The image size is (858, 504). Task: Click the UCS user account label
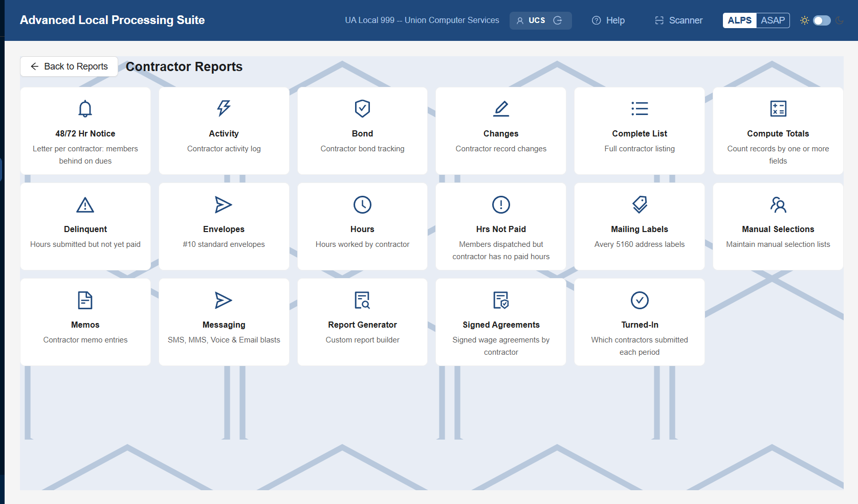coord(537,20)
